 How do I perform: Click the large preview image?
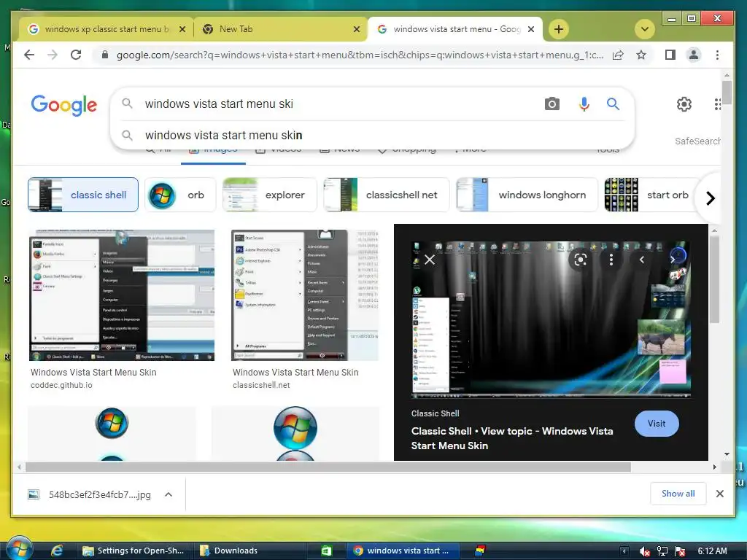pyautogui.click(x=551, y=319)
